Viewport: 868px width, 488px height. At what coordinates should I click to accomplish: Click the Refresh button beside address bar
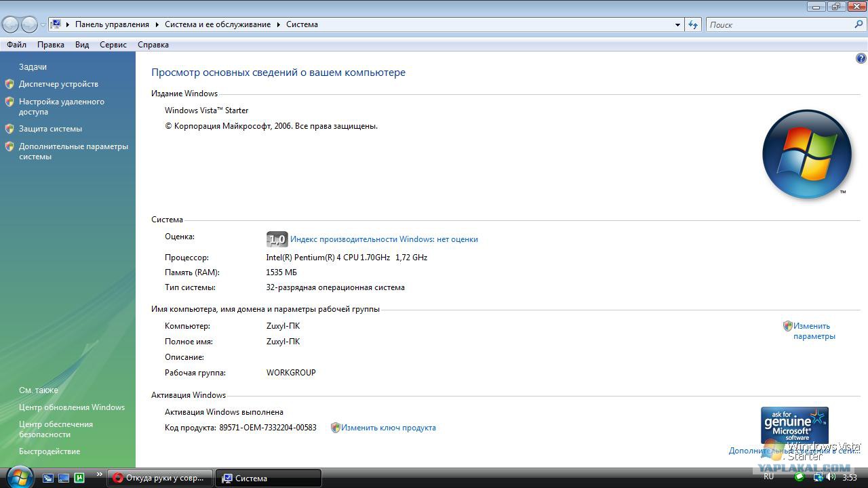[693, 24]
